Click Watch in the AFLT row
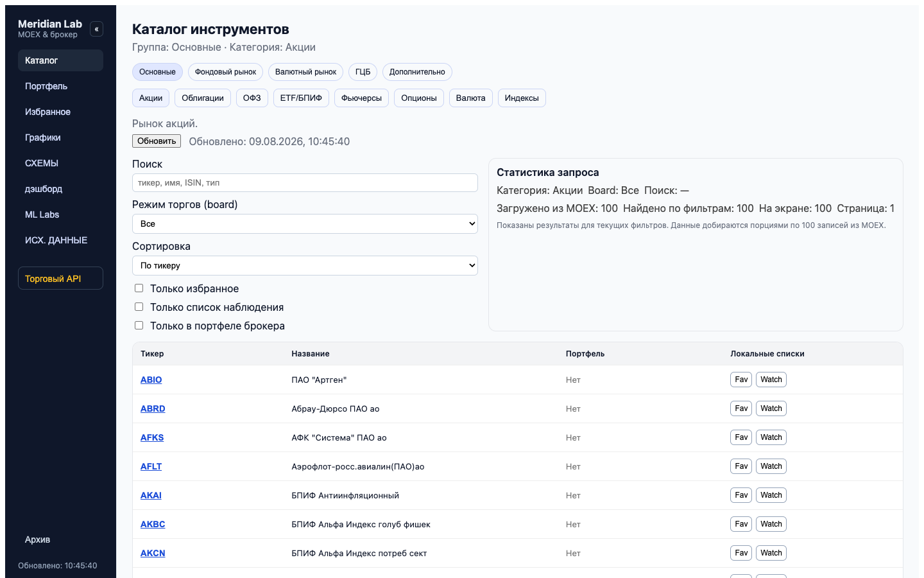Screen dimensions: 924x578 click(771, 466)
